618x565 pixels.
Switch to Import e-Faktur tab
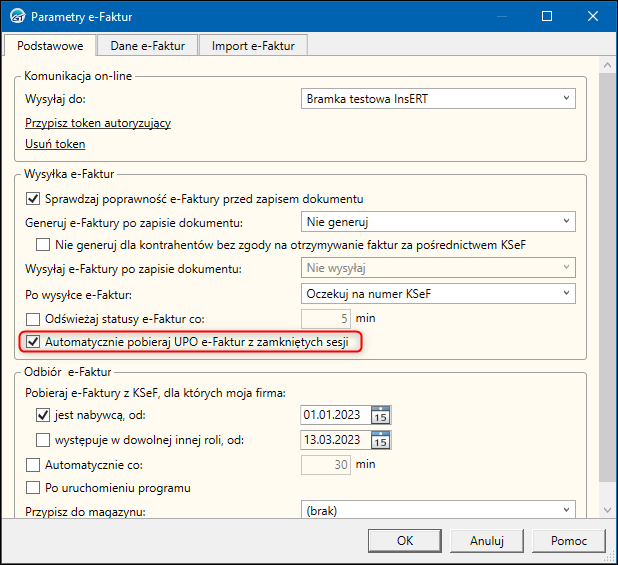point(253,45)
